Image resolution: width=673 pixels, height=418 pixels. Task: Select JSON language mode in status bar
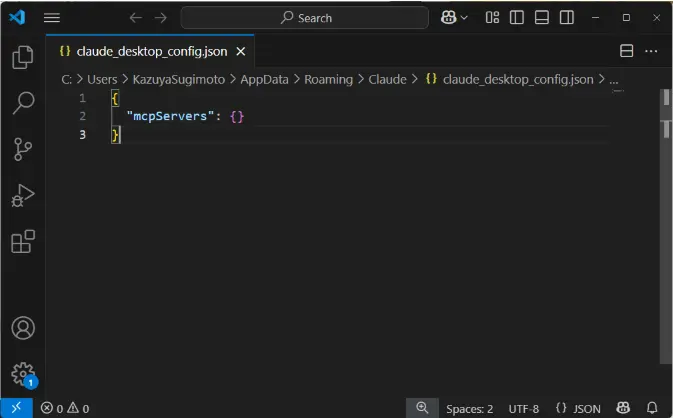tap(578, 408)
